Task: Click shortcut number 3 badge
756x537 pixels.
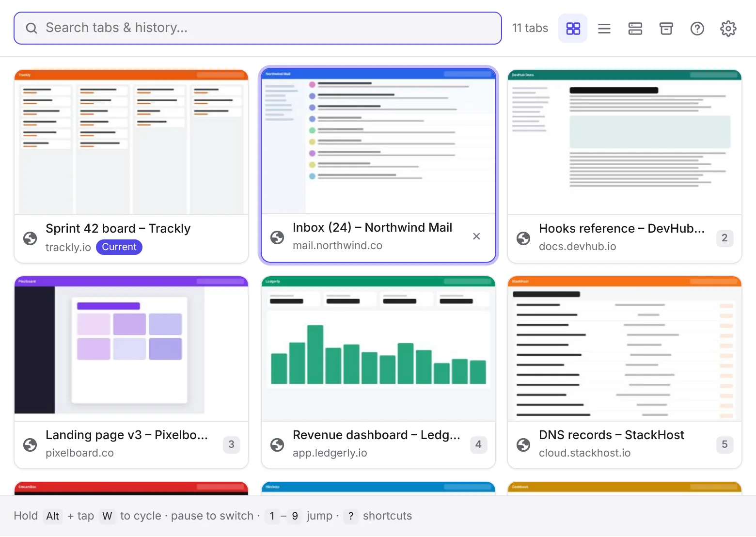Action: (x=231, y=444)
